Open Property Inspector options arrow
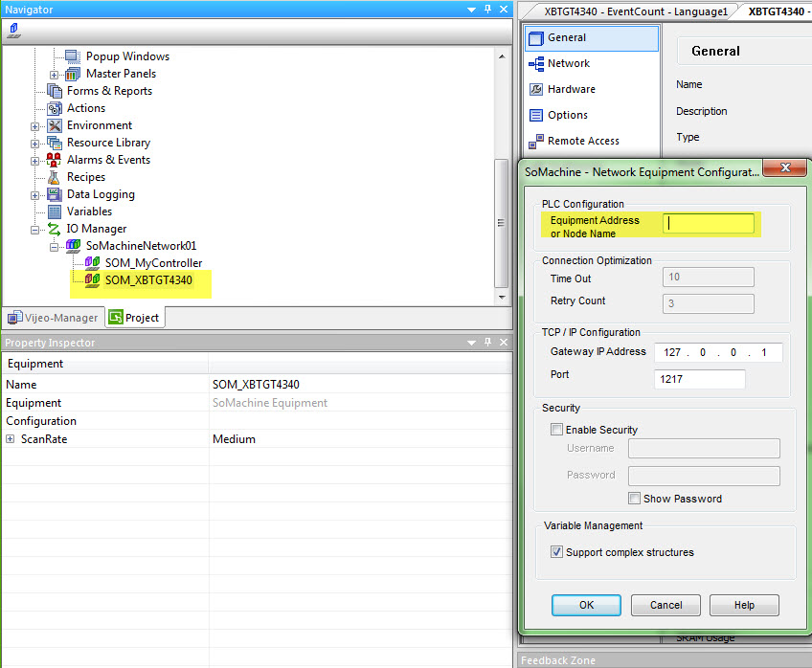812x668 pixels. coord(471,343)
